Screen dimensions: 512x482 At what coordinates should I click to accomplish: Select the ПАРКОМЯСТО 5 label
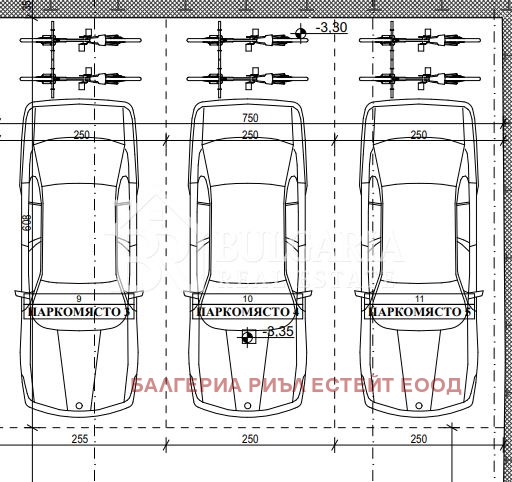click(420, 312)
